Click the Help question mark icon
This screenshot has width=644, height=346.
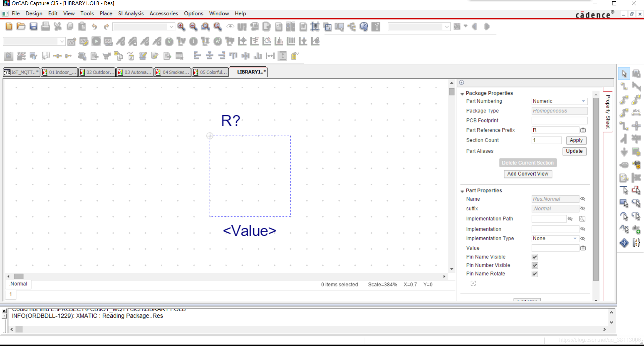[x=364, y=27]
